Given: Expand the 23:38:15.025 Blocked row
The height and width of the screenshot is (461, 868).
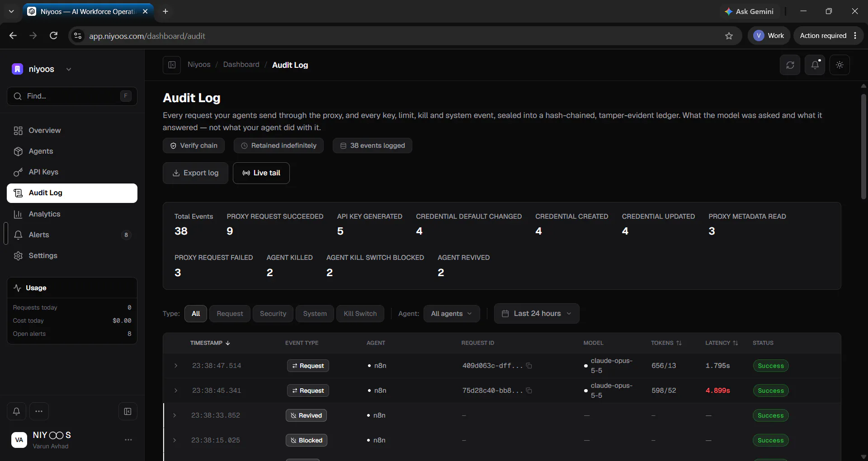Looking at the screenshot, I should pyautogui.click(x=175, y=440).
